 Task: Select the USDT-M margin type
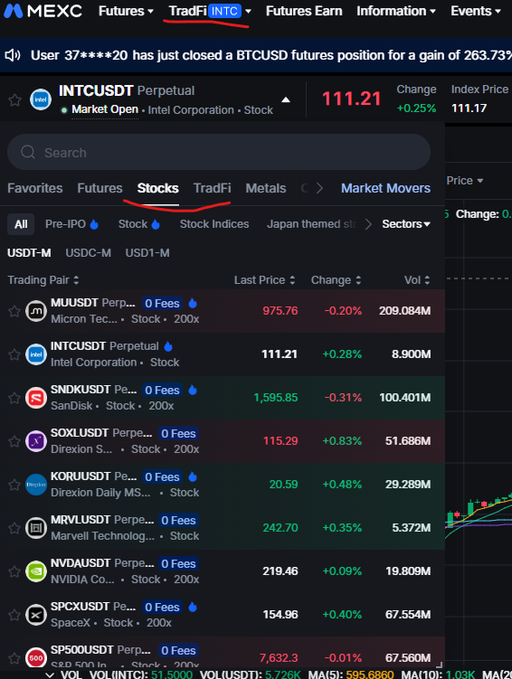coord(29,253)
